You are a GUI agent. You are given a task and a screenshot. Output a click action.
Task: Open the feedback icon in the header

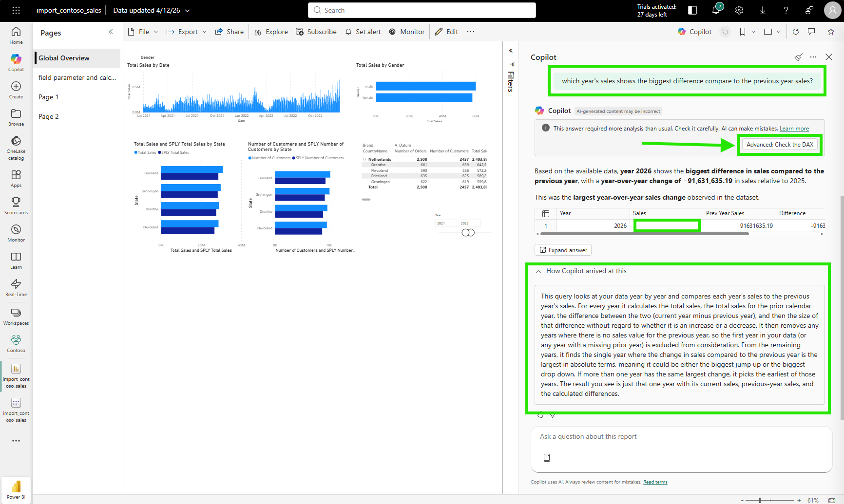809,10
